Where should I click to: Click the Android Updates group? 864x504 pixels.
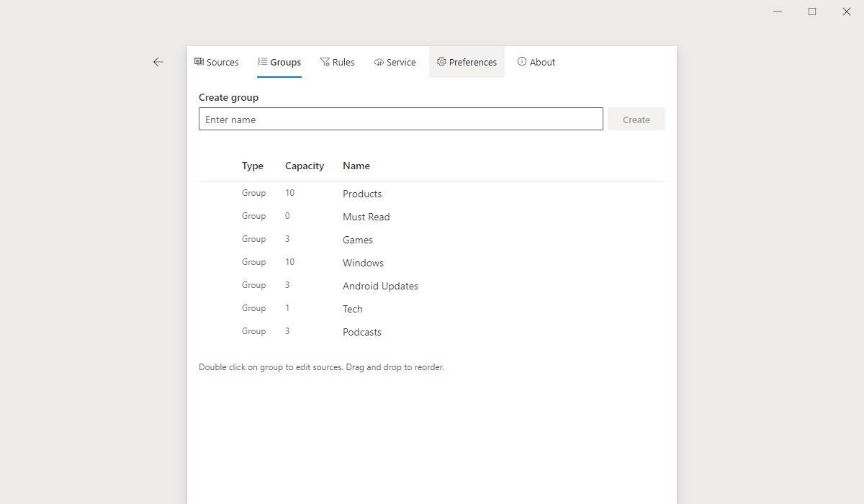(380, 285)
